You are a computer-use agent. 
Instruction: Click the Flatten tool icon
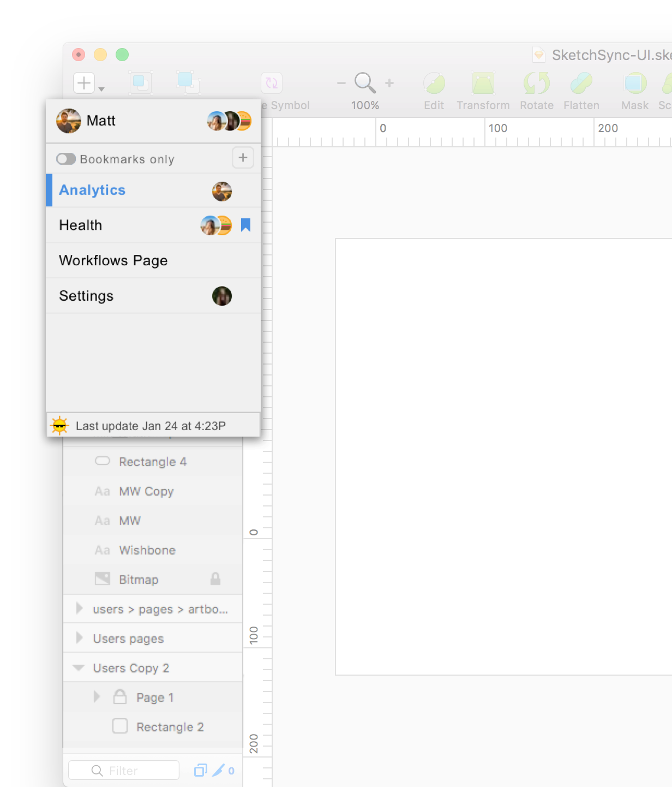(581, 84)
